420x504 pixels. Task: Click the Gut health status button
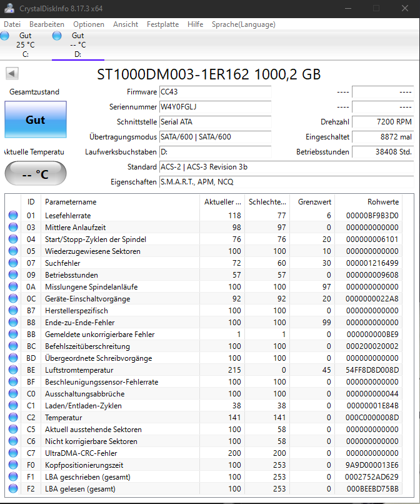pos(36,119)
